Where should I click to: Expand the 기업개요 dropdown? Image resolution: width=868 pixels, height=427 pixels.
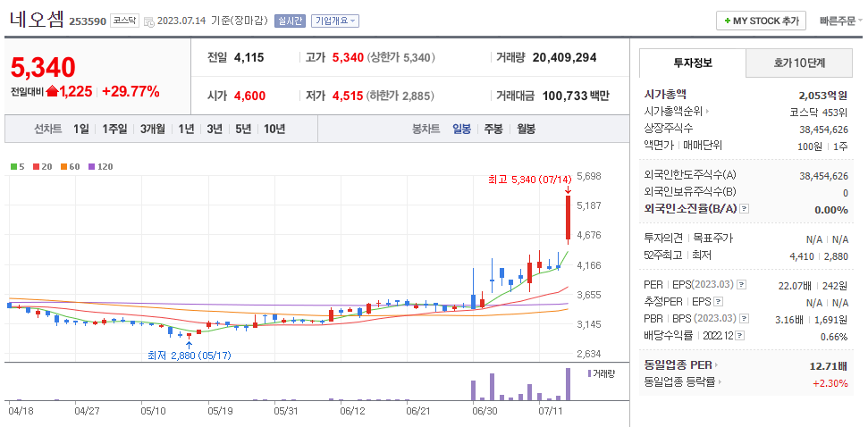[335, 21]
